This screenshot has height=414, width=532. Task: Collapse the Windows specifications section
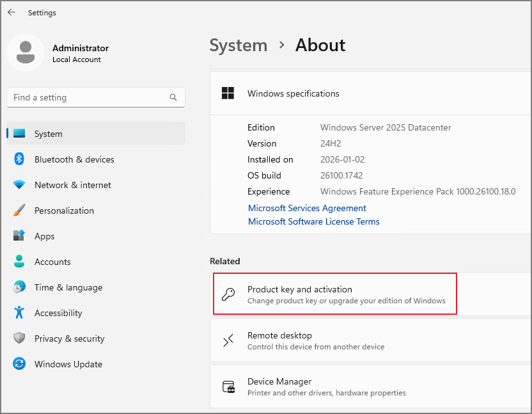371,93
